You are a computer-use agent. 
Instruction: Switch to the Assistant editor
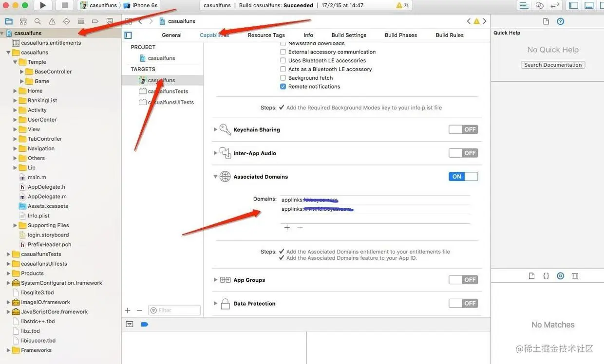tap(540, 5)
